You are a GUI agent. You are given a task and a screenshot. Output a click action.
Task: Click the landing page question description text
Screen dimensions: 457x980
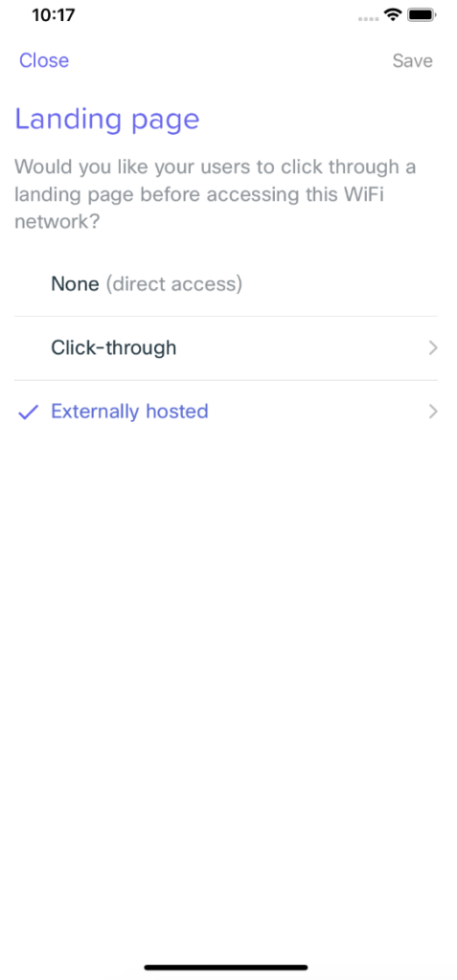(x=216, y=194)
